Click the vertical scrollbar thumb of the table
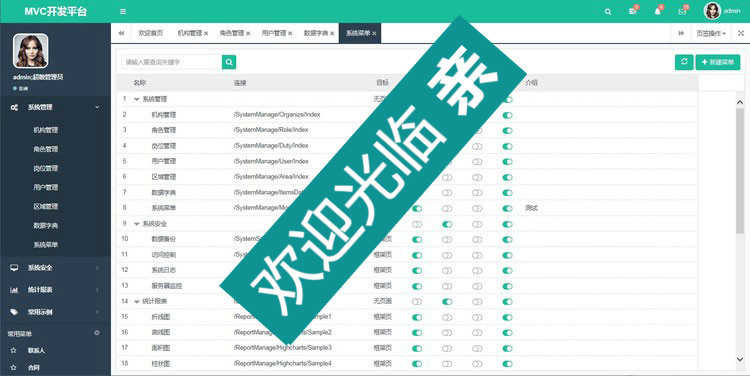Screen dimensions: 750x376 [740, 171]
